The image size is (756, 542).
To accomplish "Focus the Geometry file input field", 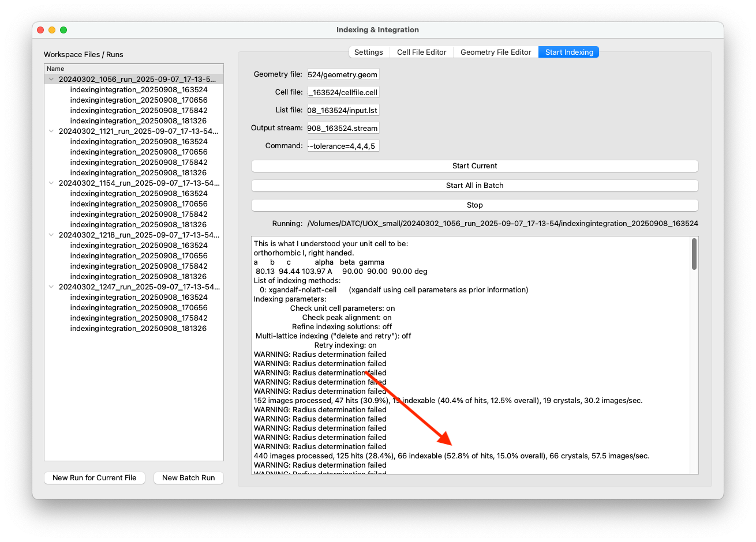I will click(x=343, y=74).
